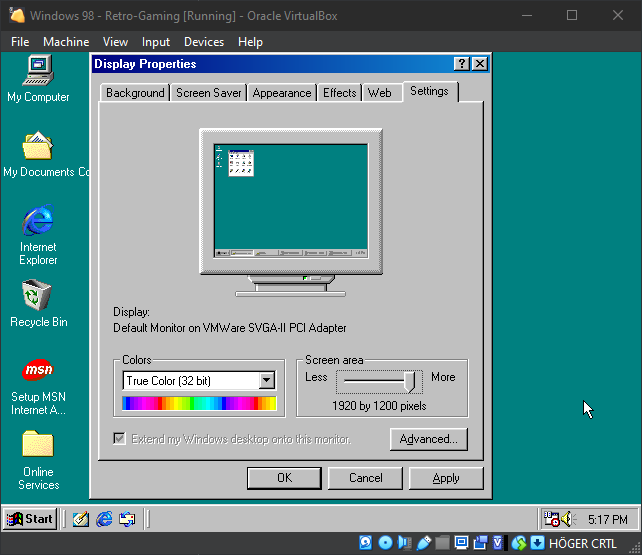
Task: Click the Cancel button
Action: point(365,478)
